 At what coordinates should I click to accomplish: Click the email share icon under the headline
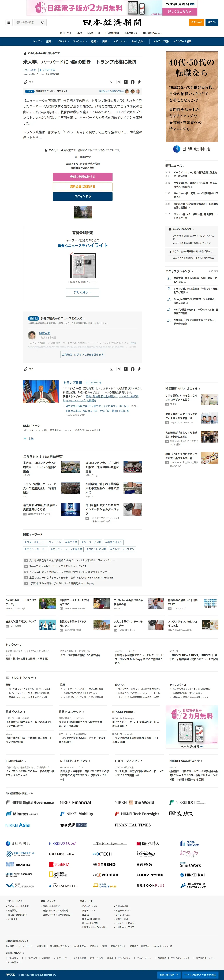click(x=111, y=82)
